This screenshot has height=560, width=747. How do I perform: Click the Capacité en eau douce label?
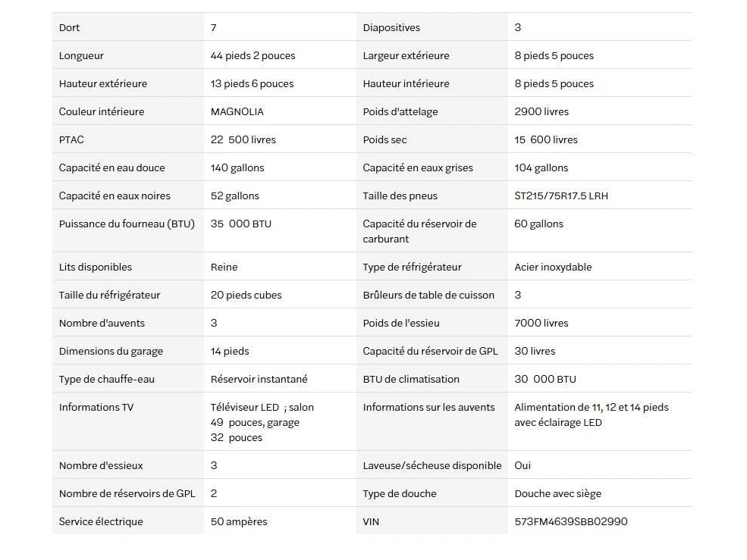tap(112, 167)
